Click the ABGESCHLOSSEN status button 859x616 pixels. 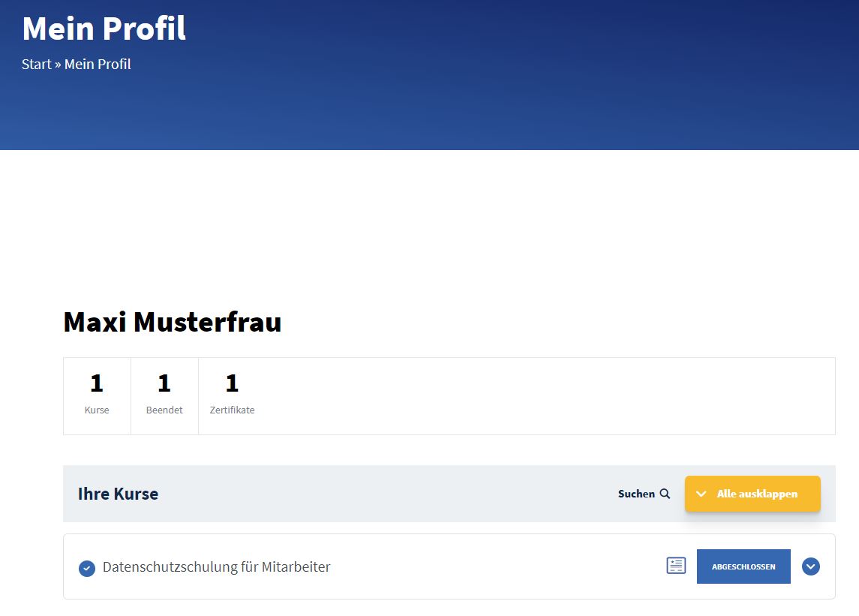coord(743,566)
